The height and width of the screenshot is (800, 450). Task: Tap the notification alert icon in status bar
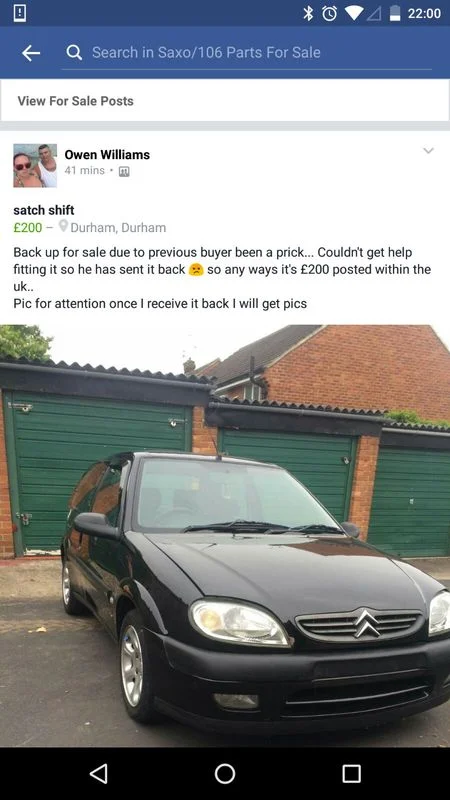pos(19,13)
